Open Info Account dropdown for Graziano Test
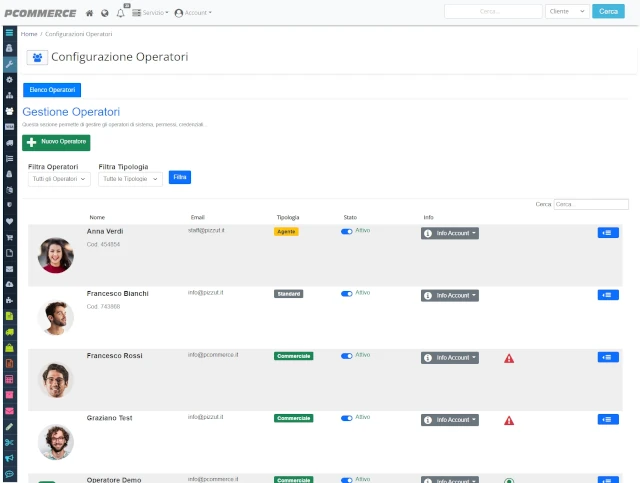This screenshot has height=483, width=640. 450,420
